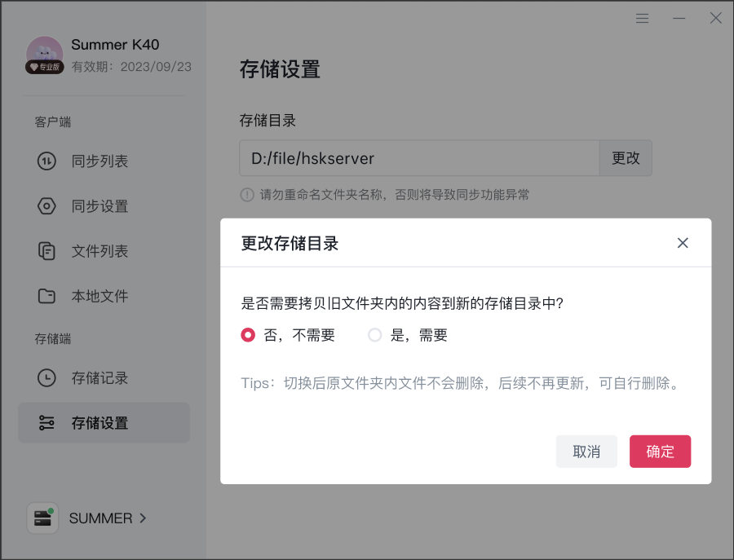Select radio option 是，需要
Image resolution: width=734 pixels, height=560 pixels.
coord(374,335)
